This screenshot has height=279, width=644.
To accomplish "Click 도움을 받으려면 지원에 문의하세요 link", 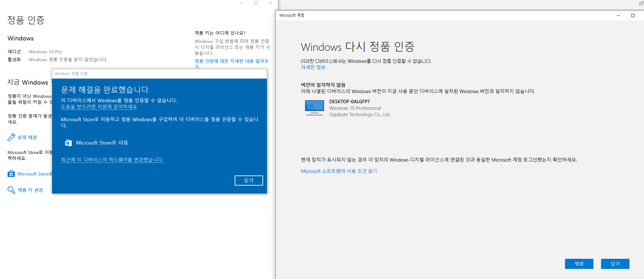I will (x=99, y=107).
